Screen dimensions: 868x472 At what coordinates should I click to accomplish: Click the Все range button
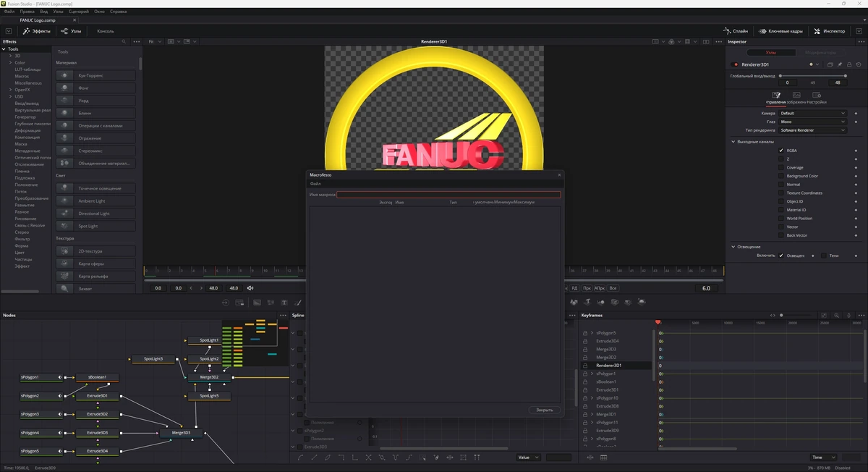tap(613, 288)
